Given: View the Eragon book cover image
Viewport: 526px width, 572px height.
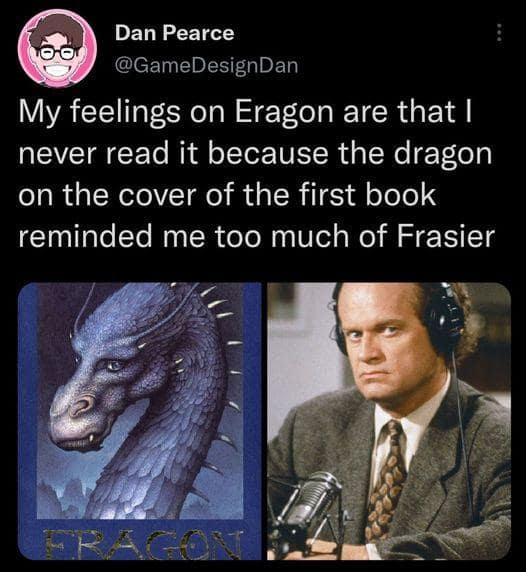Looking at the screenshot, I should coord(140,421).
